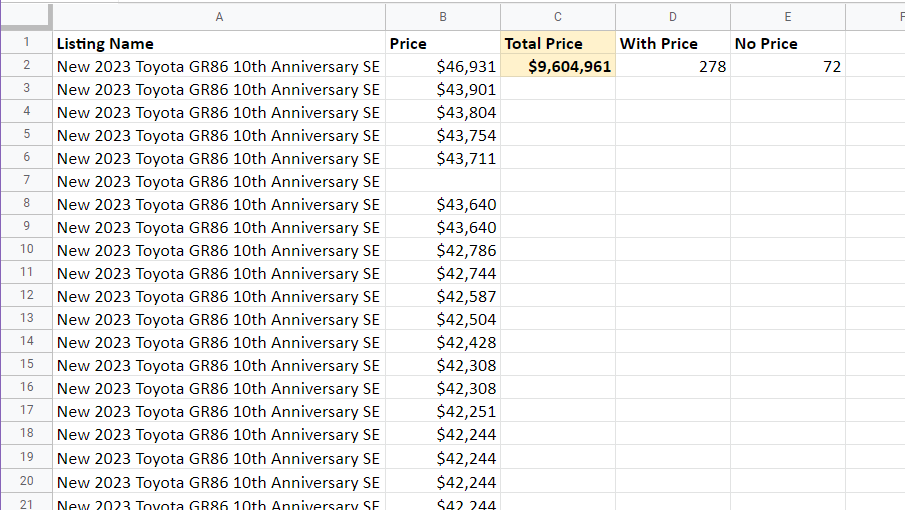Select row 15 via its row number
This screenshot has height=510, width=905.
tap(26, 365)
